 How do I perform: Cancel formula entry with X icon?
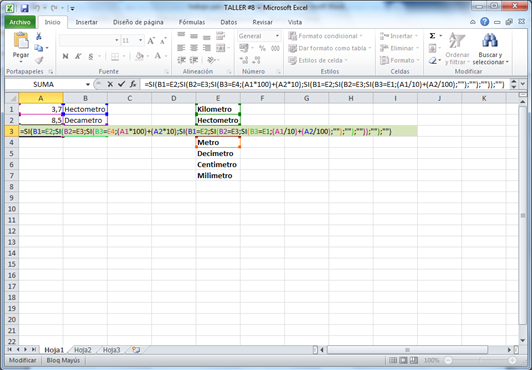[110, 84]
